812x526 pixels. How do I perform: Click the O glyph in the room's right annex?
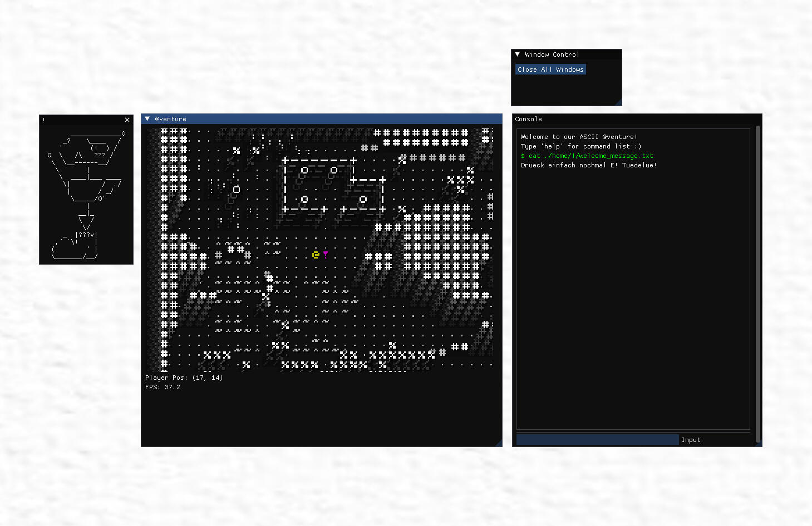point(363,199)
